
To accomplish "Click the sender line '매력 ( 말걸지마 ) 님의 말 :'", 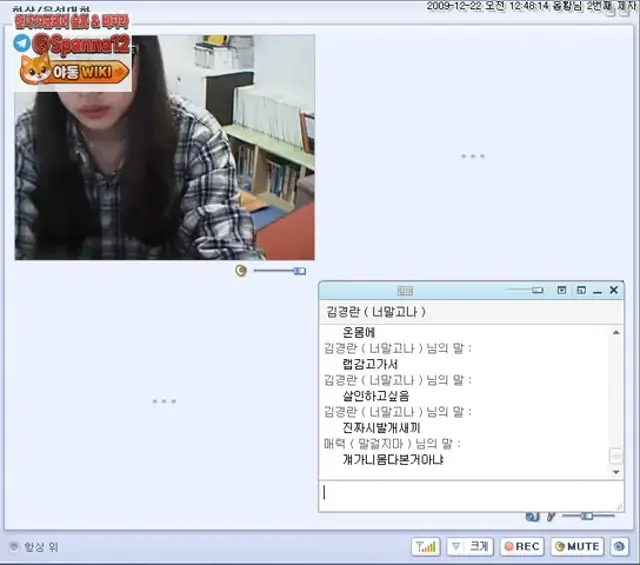I will pos(392,444).
